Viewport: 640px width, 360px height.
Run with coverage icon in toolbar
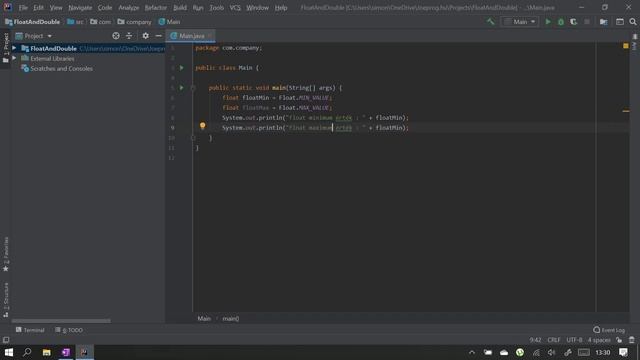click(x=573, y=22)
